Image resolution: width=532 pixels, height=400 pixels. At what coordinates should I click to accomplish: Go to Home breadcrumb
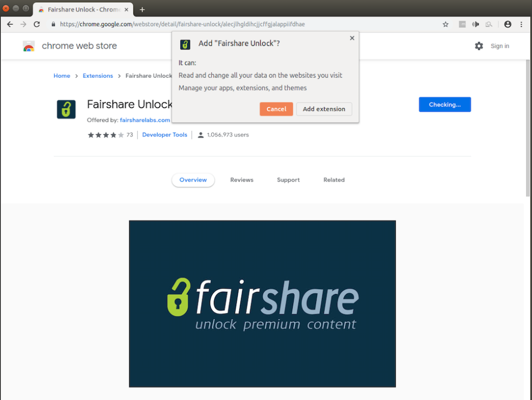coord(62,76)
